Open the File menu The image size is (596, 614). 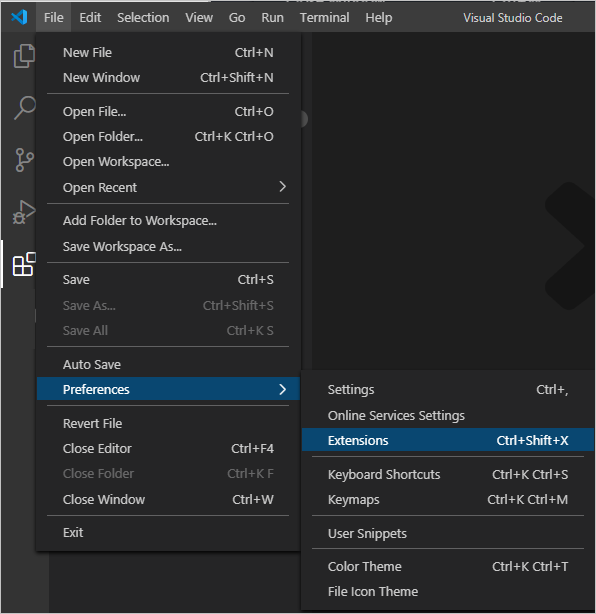tap(54, 18)
